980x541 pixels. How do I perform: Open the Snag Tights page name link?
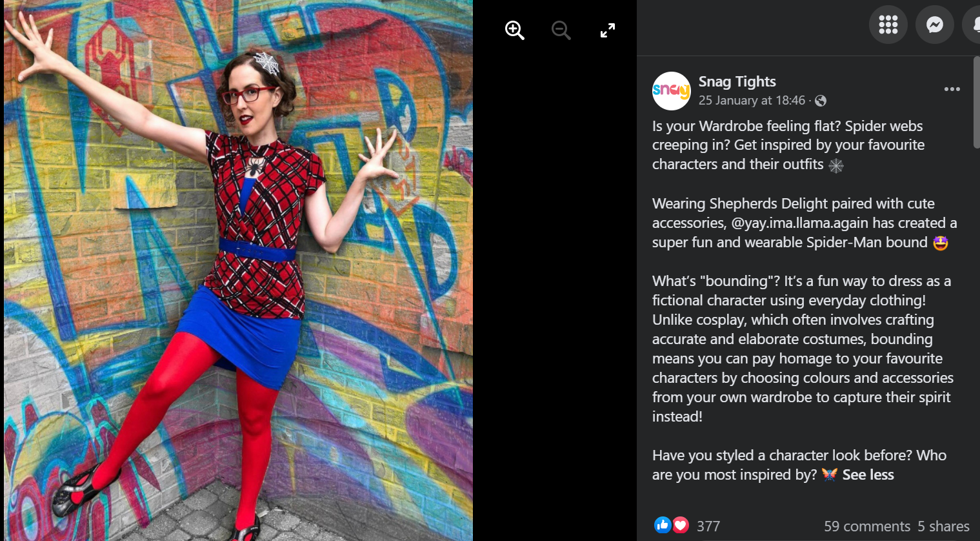[737, 81]
